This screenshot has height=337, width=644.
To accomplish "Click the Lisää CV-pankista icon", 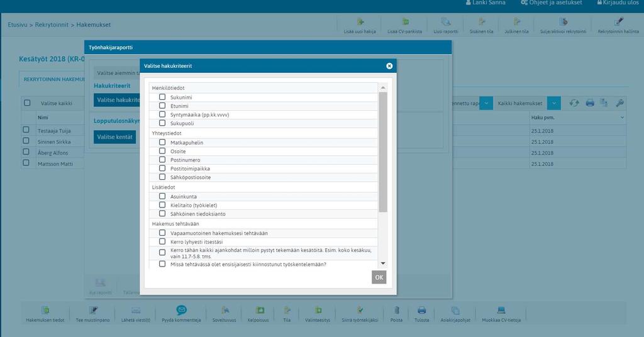I will point(406,22).
